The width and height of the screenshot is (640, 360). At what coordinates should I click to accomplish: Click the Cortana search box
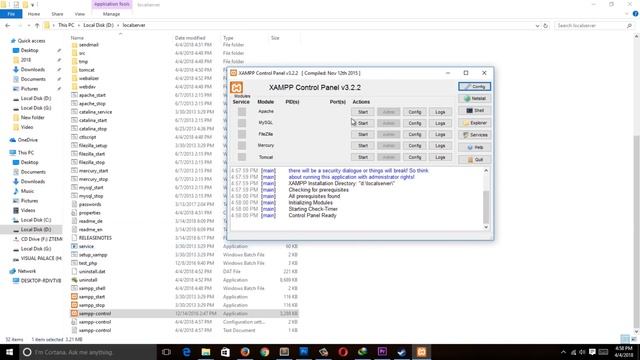(88, 352)
